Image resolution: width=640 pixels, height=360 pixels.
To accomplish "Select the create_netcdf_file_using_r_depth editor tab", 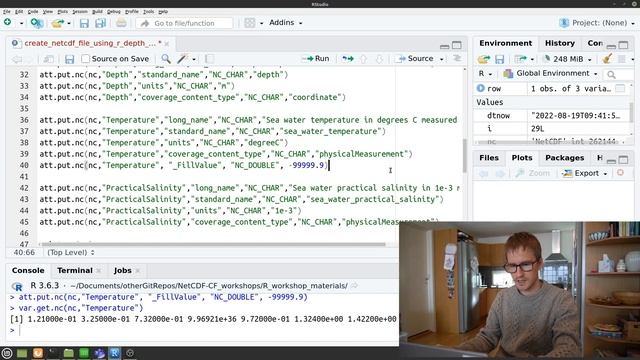I will (90, 43).
